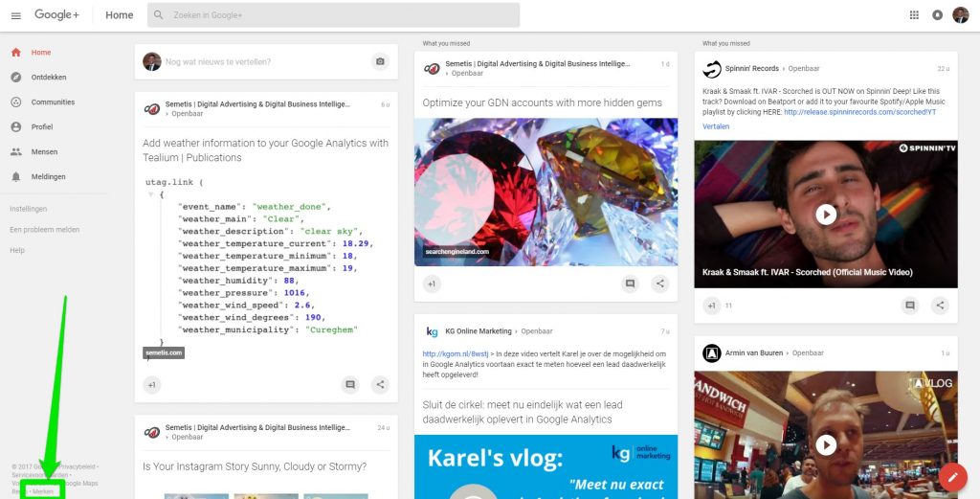Click Openbaar on the Armin van Buuren post
The height and width of the screenshot is (499, 980).
tap(808, 352)
